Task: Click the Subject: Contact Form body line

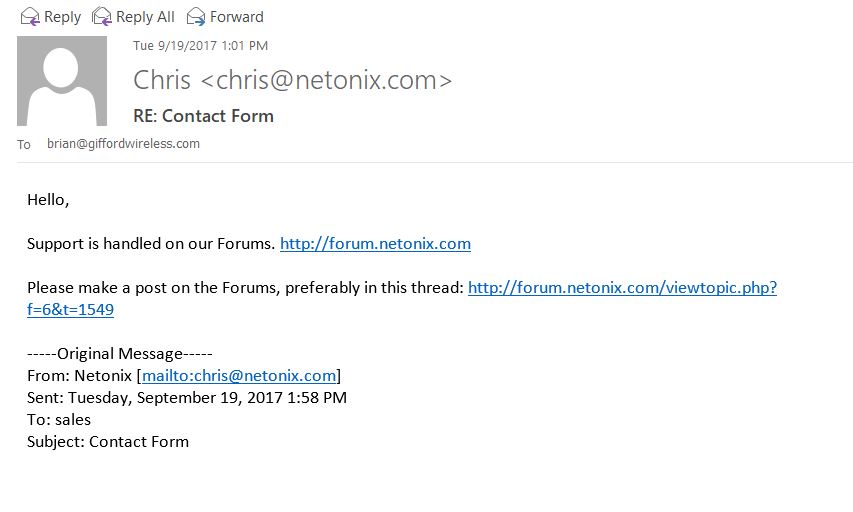Action: (x=107, y=442)
